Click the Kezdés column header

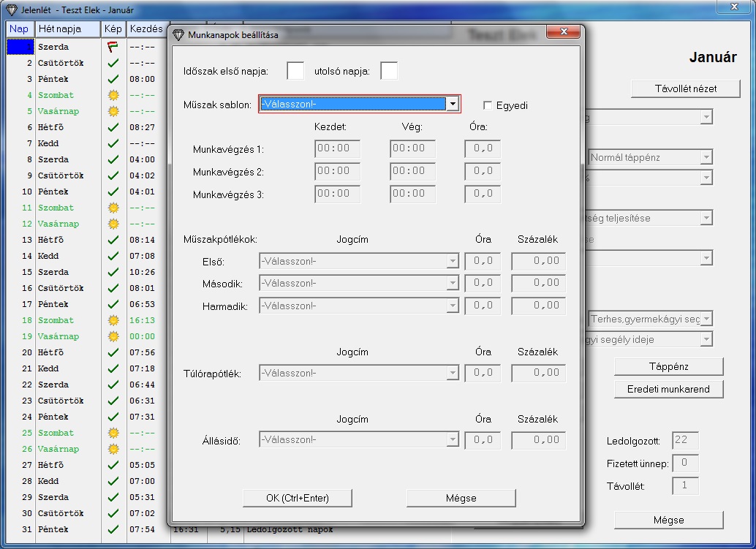[146, 29]
